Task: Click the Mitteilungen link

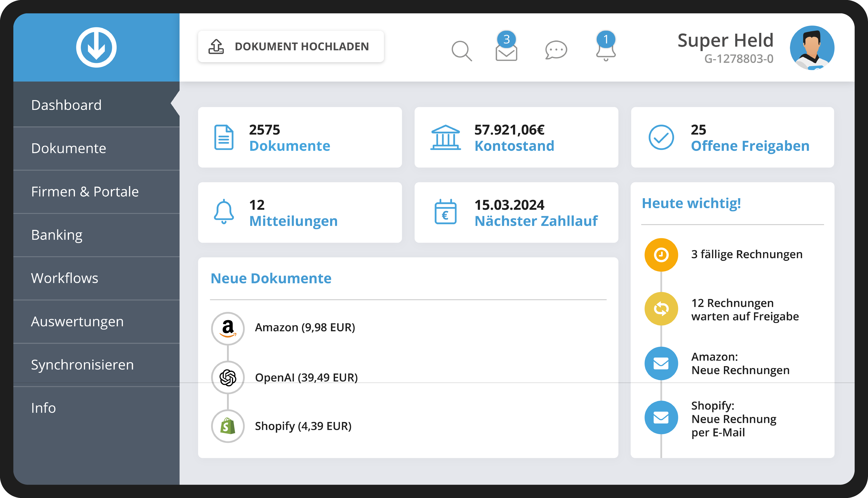Action: (293, 221)
